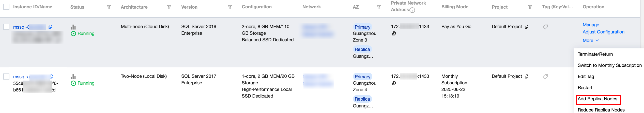The width and height of the screenshot is (644, 113).
Task: Check the first mssql instance row
Action: [x=6, y=27]
